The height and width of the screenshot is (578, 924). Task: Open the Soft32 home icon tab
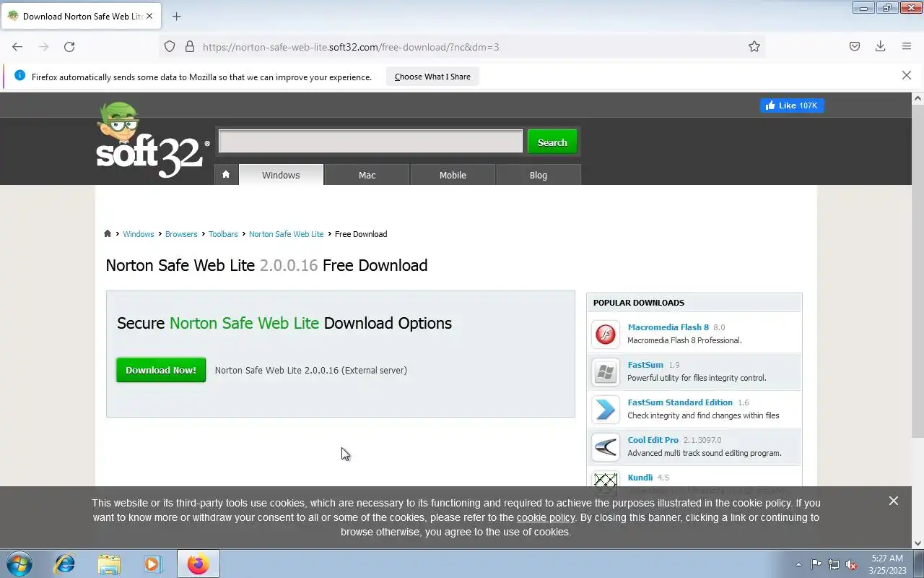coord(226,174)
